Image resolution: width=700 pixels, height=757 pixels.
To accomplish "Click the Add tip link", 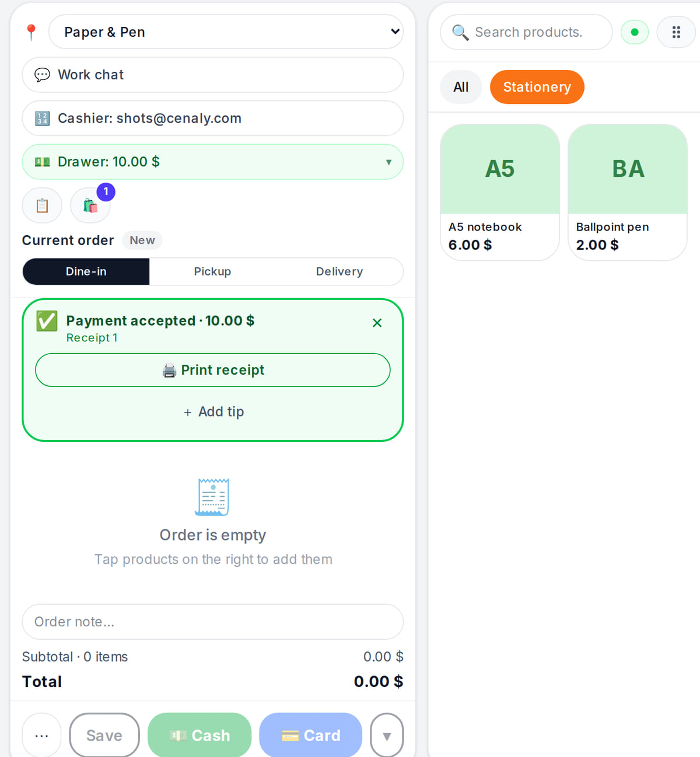I will point(213,412).
